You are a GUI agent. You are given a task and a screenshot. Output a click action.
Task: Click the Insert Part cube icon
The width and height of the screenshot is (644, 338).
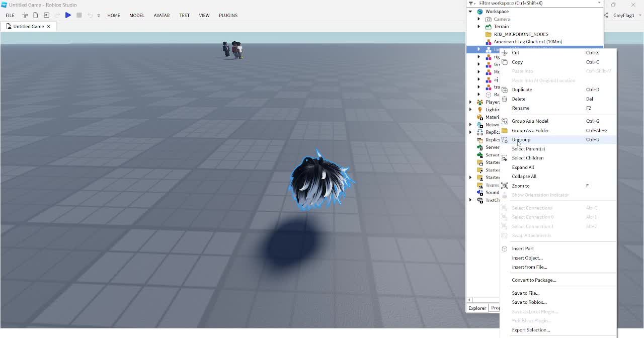click(505, 248)
